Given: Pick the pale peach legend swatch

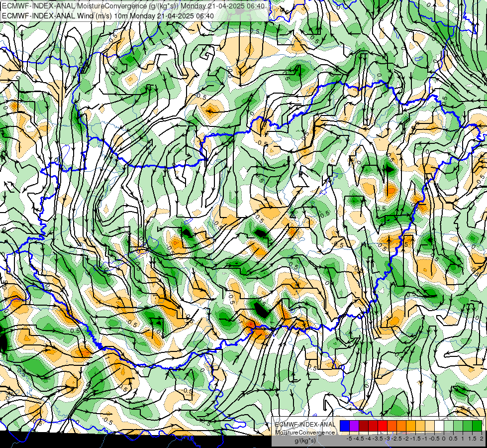Looking at the screenshot, I should pos(430,426).
